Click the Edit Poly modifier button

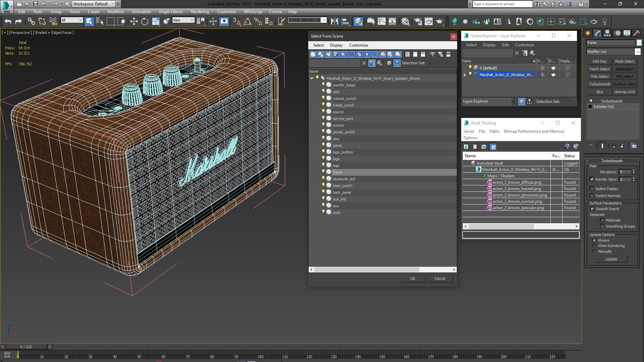tap(599, 61)
